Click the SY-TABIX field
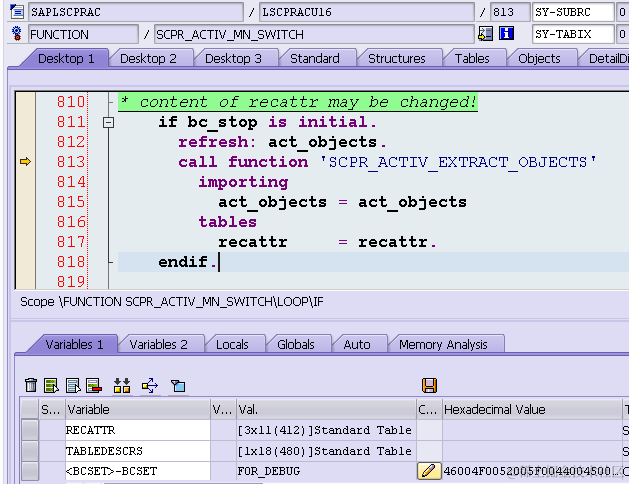 pyautogui.click(x=573, y=34)
